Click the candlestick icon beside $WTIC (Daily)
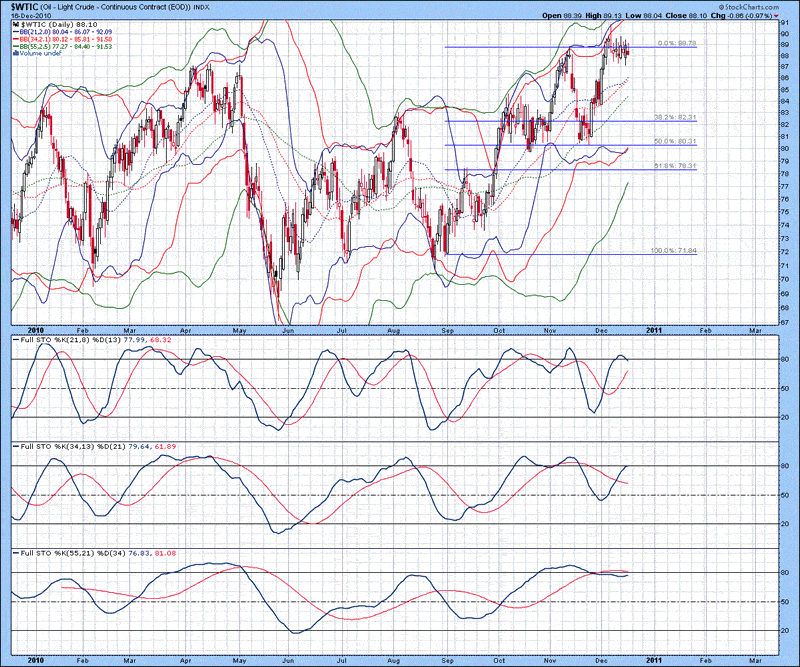 point(14,26)
